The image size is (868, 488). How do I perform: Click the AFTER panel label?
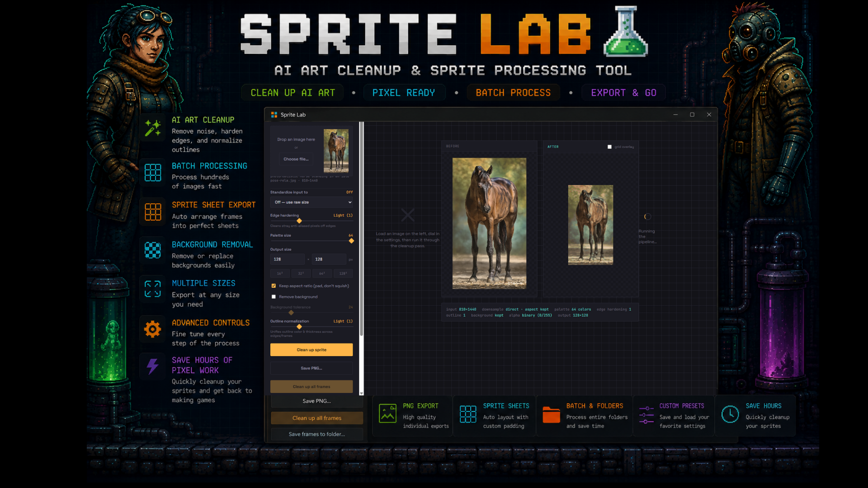point(553,147)
